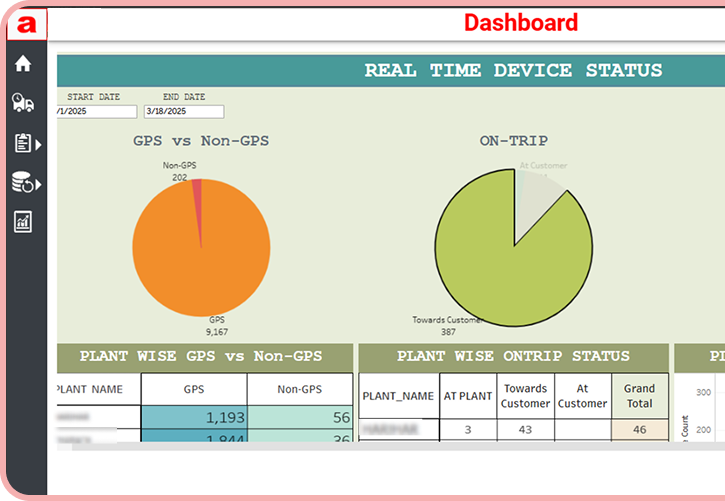Open the database refresh icon in sidebar
This screenshot has height=501, width=725.
(x=21, y=182)
